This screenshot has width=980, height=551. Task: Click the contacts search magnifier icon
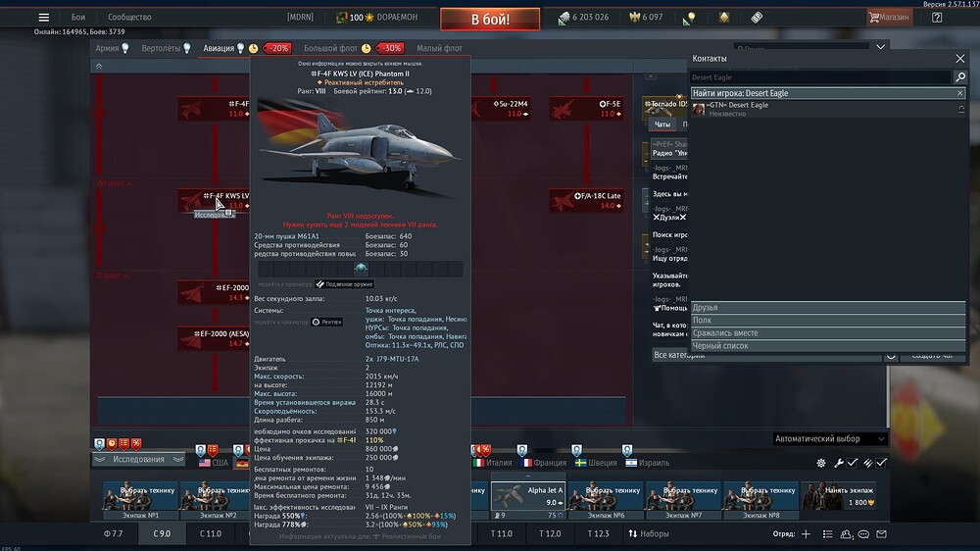[960, 76]
